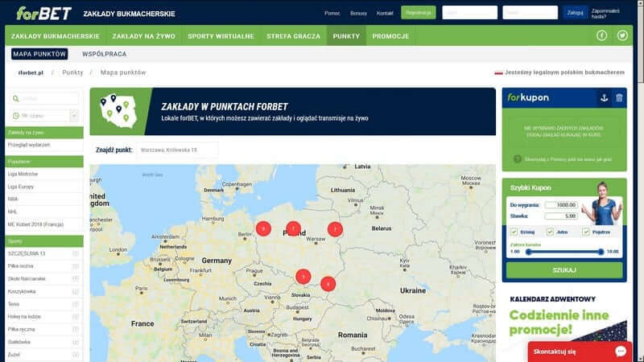Click the red map cluster near Berlin
Image resolution: width=644 pixels, height=362 pixels.
[x=263, y=228]
